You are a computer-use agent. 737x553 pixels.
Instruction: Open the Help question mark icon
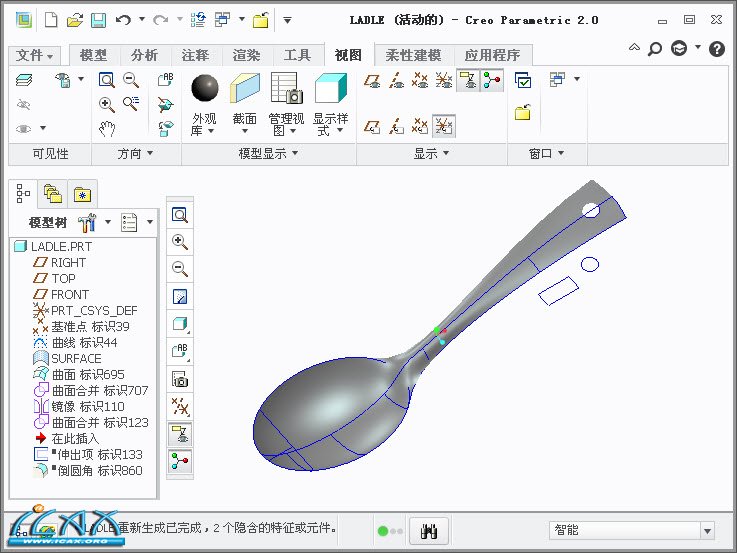pos(717,48)
